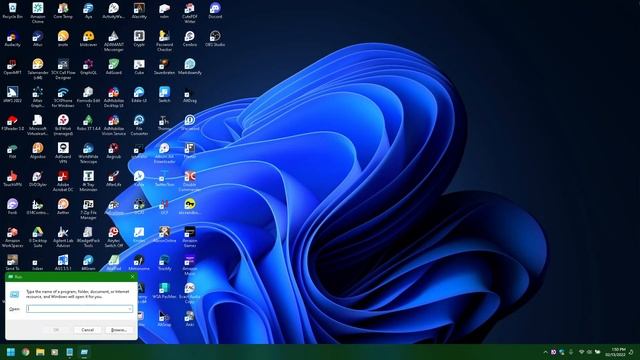Open the Wi-Fi network tray icon
The image size is (640, 360).
581,352
